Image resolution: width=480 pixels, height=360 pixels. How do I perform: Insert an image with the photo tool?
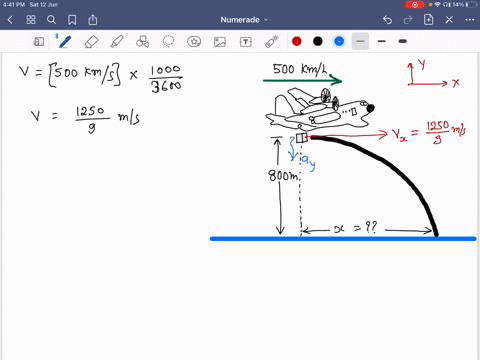click(x=220, y=42)
